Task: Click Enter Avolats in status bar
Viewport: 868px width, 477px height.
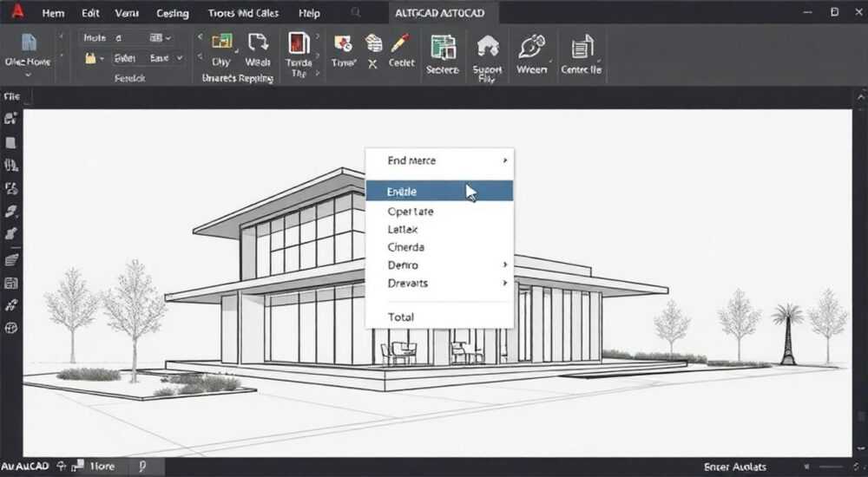Action: pyautogui.click(x=735, y=467)
